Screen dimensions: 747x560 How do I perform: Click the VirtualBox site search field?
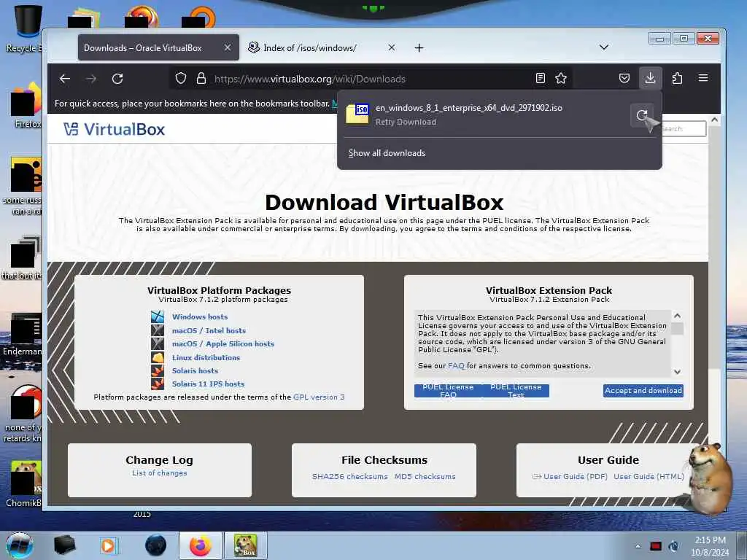[683, 128]
